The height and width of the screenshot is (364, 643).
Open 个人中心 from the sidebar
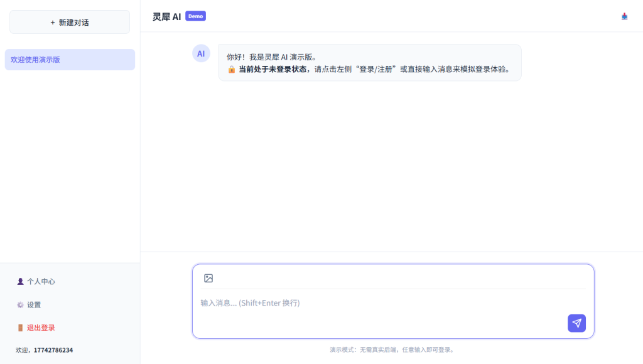41,282
